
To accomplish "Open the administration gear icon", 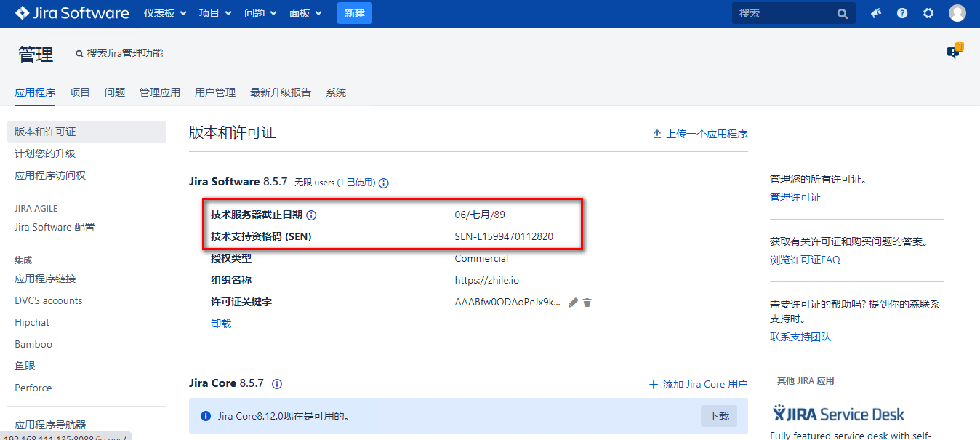I will (x=928, y=12).
